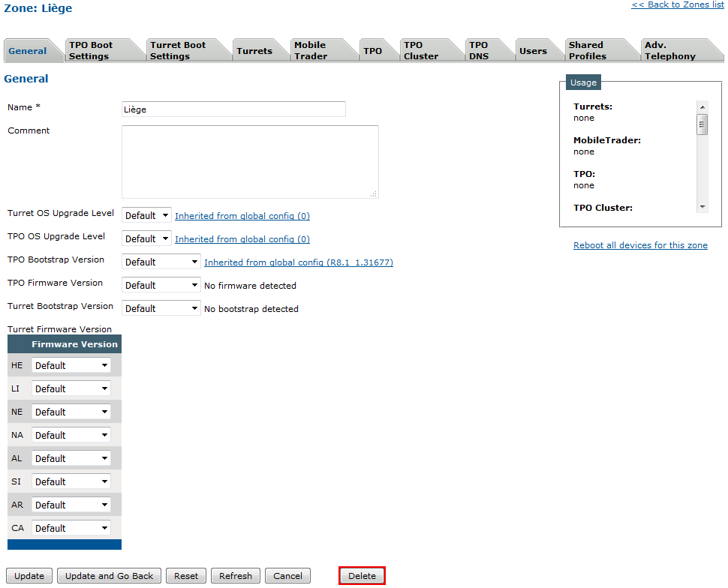Viewport: 728px width, 588px height.
Task: Open the TPO OS Upgrade Level dropdown
Action: [x=146, y=238]
